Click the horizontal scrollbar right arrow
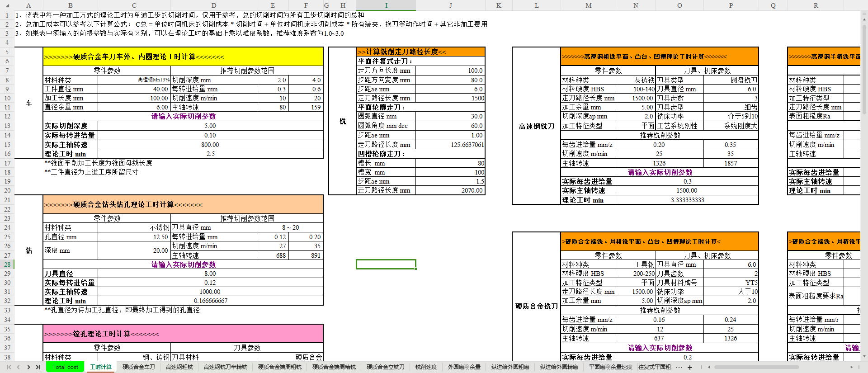 pos(852,367)
